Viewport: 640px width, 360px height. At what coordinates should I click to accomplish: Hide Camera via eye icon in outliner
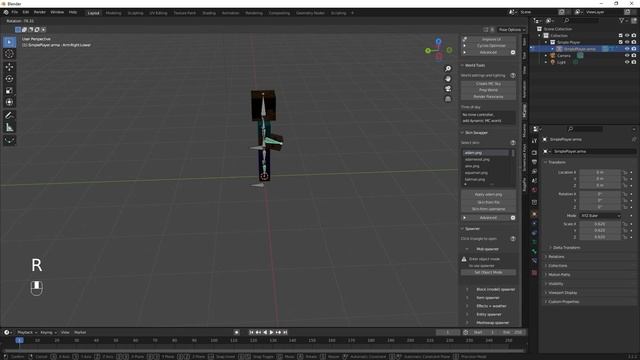[627, 56]
